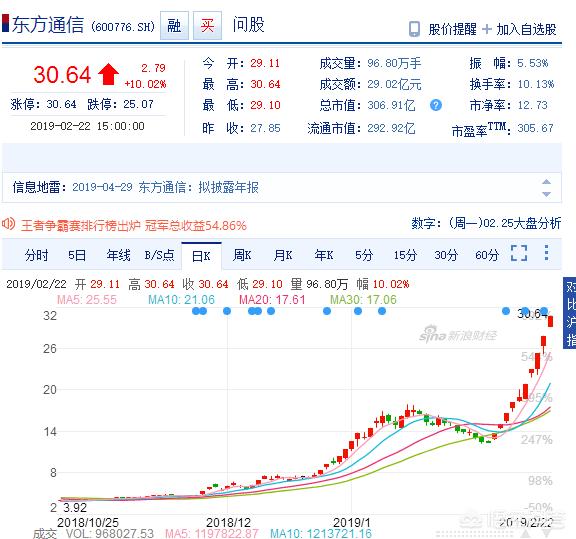
Task: Add stock via 加入自选股
Action: coord(526,29)
